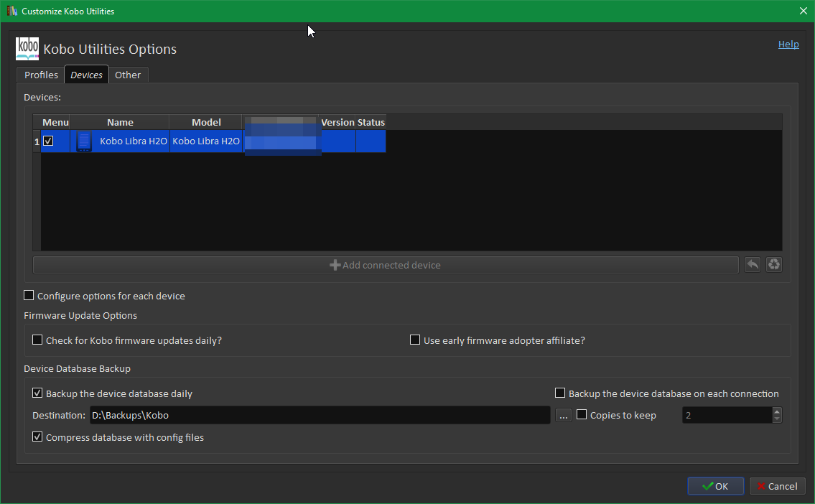Click the undo arrow button beside Add connected device

click(x=752, y=264)
